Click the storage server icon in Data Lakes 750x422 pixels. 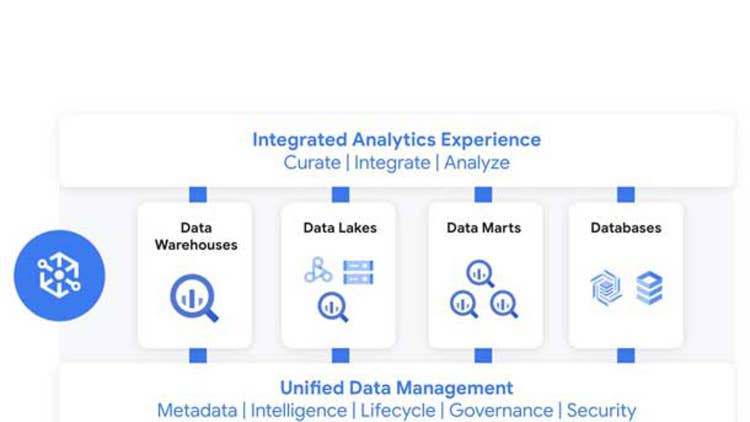[x=357, y=271]
